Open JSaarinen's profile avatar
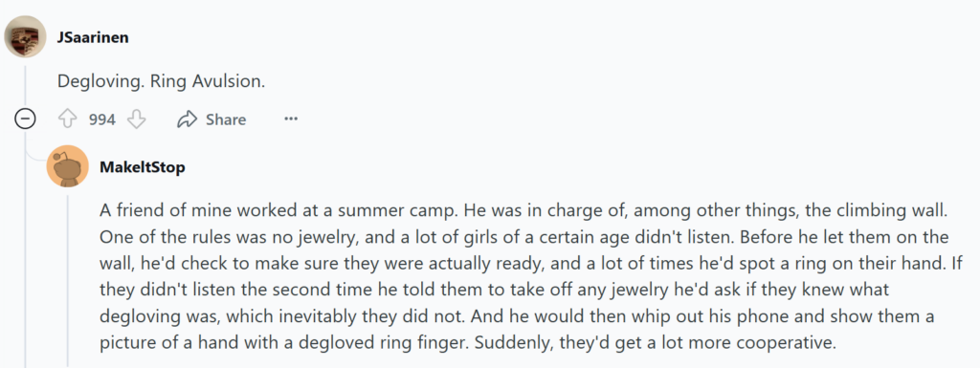The image size is (980, 368). pos(25,36)
